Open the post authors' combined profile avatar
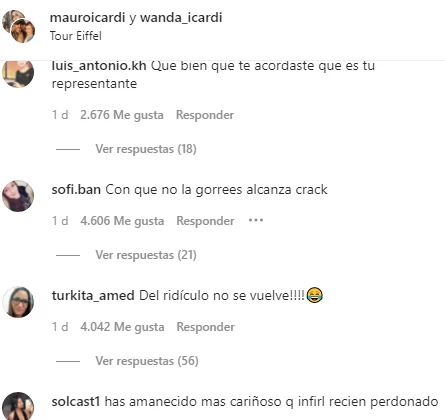445x420 pixels. [18, 26]
